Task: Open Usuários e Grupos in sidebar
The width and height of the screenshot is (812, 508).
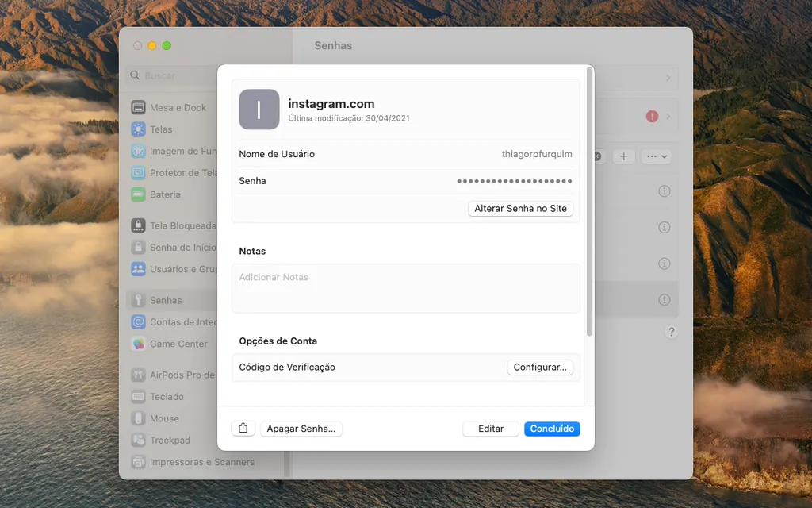Action: click(x=174, y=270)
